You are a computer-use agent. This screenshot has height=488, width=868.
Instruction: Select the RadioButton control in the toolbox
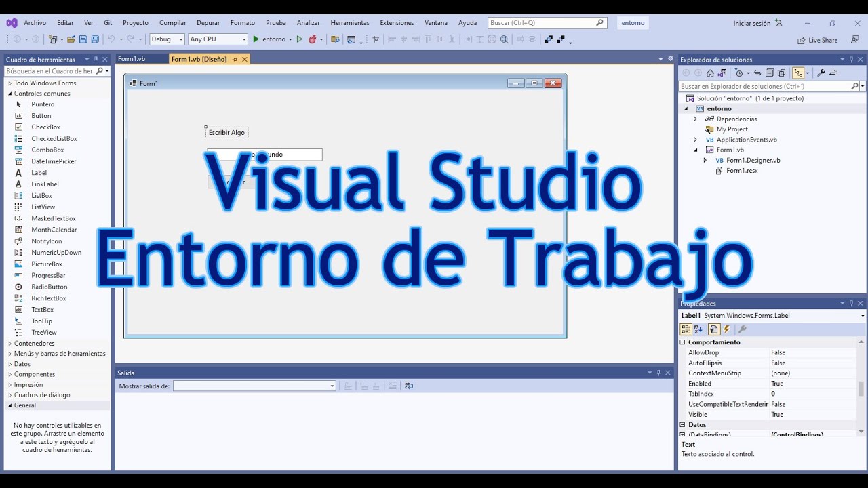tap(49, 287)
